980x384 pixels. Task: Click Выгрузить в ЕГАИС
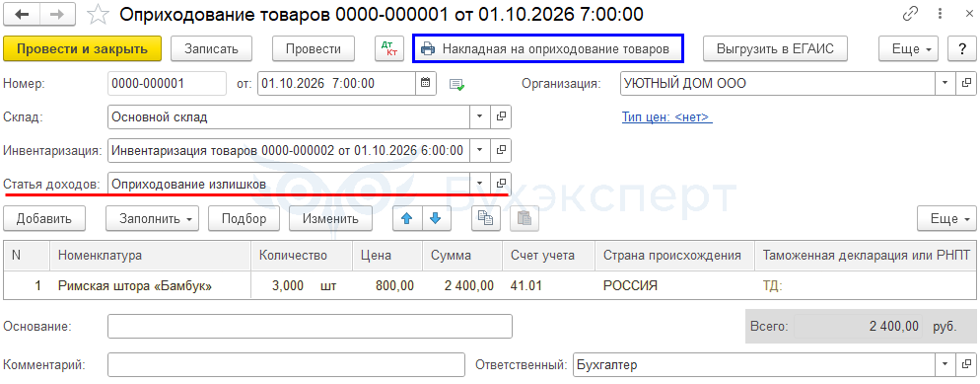776,48
